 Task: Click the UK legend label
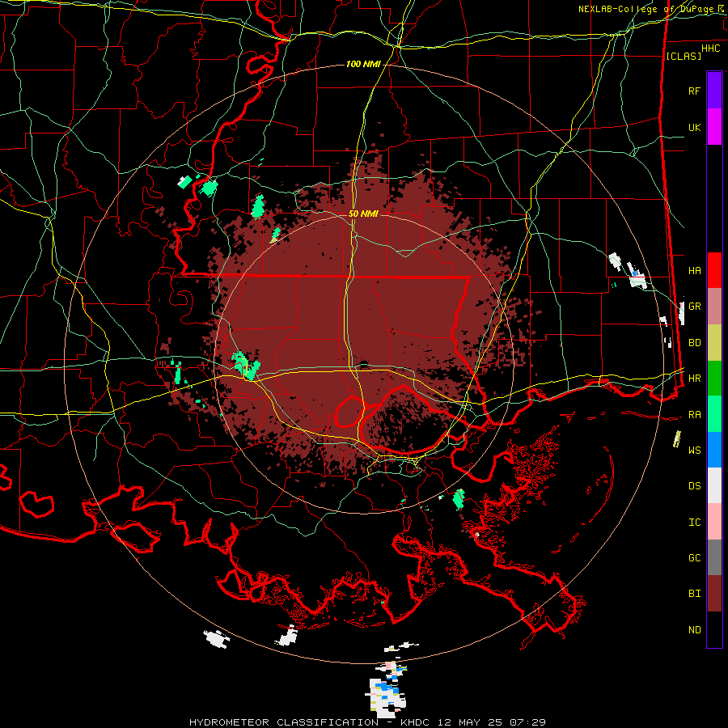click(x=694, y=127)
